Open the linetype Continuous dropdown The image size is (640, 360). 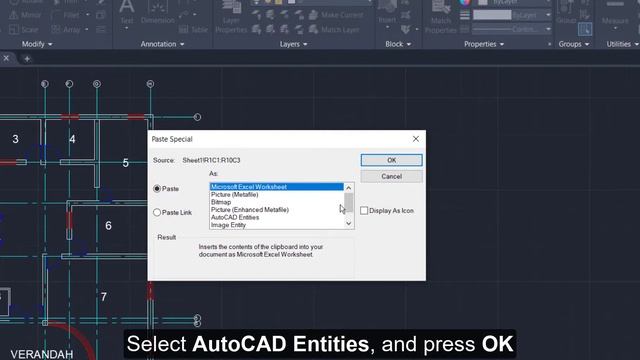tap(548, 29)
